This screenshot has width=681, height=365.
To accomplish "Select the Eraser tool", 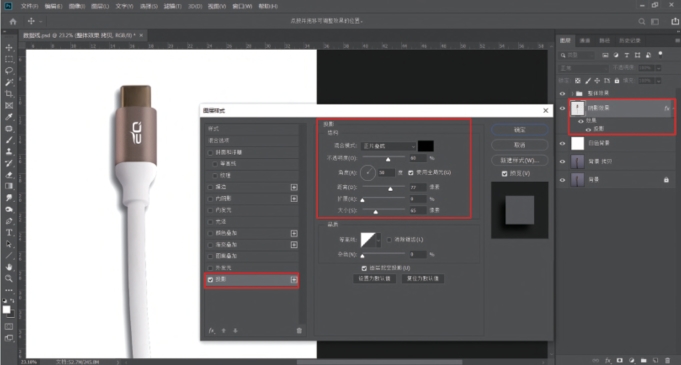I will pos(9,175).
